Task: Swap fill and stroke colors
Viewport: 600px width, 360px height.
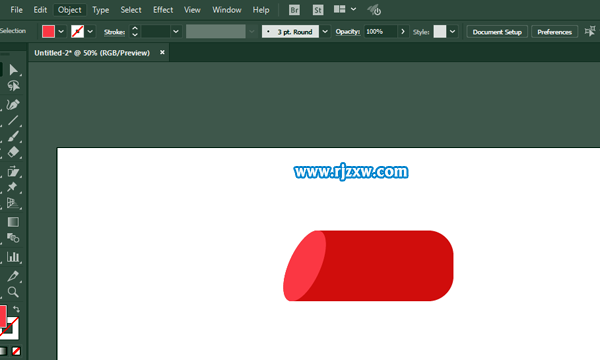Action: click(16, 309)
